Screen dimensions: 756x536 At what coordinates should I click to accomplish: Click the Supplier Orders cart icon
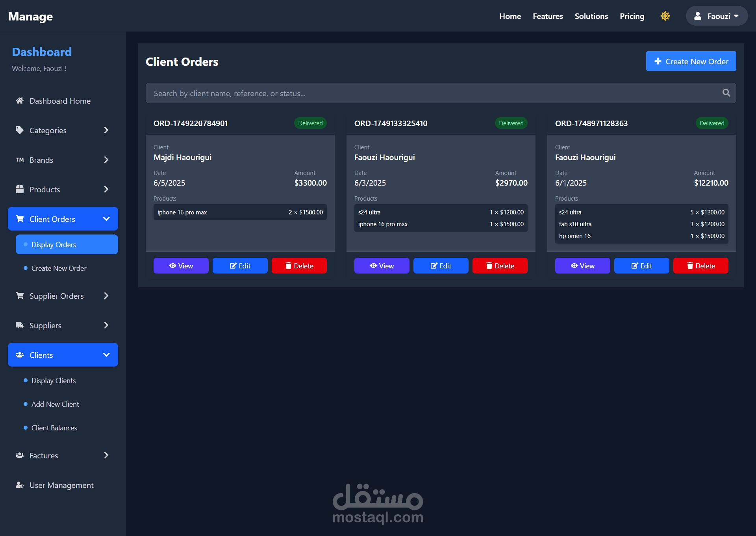tap(20, 296)
